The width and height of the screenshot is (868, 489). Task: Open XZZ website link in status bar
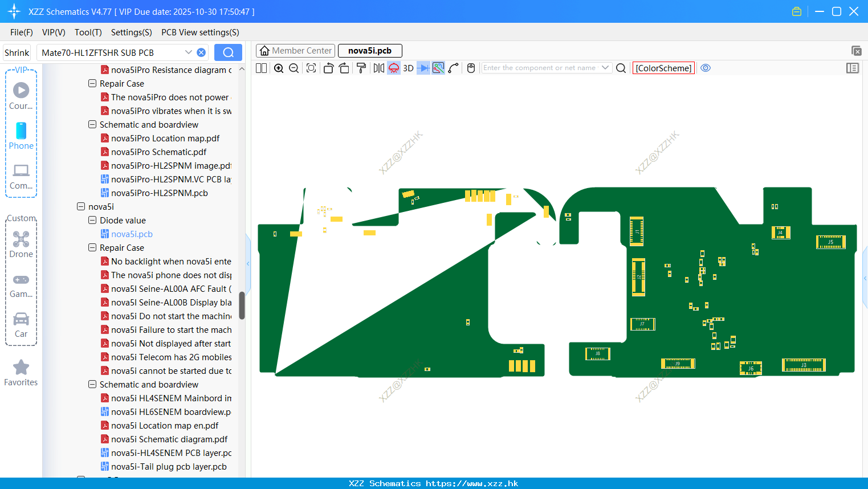click(472, 483)
